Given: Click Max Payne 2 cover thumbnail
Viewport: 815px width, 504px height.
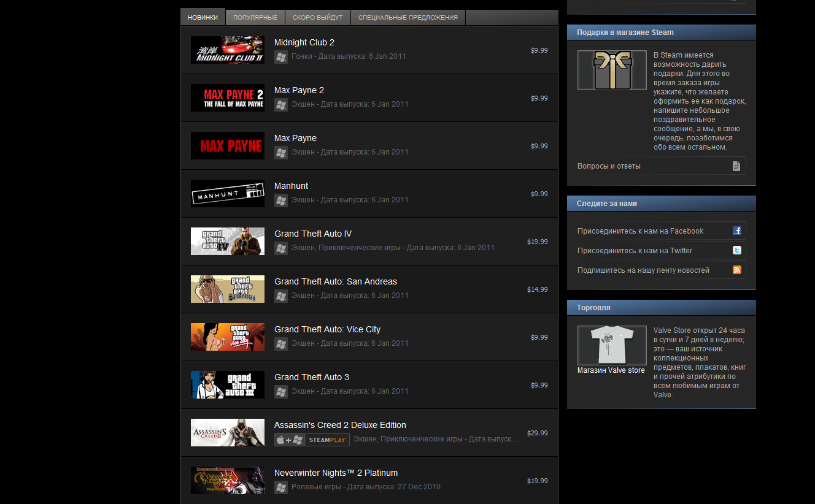Looking at the screenshot, I should point(228,98).
